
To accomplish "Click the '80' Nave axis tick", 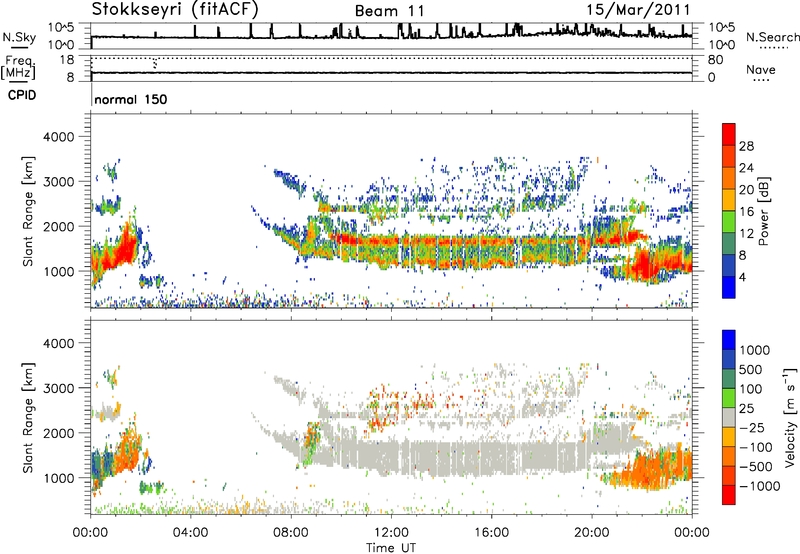I will [x=715, y=60].
